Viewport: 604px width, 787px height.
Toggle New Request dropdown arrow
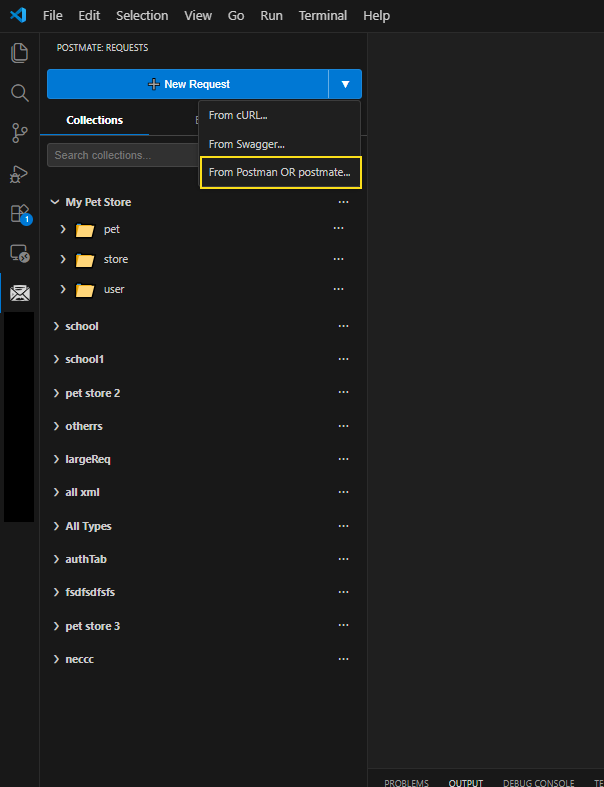point(345,84)
